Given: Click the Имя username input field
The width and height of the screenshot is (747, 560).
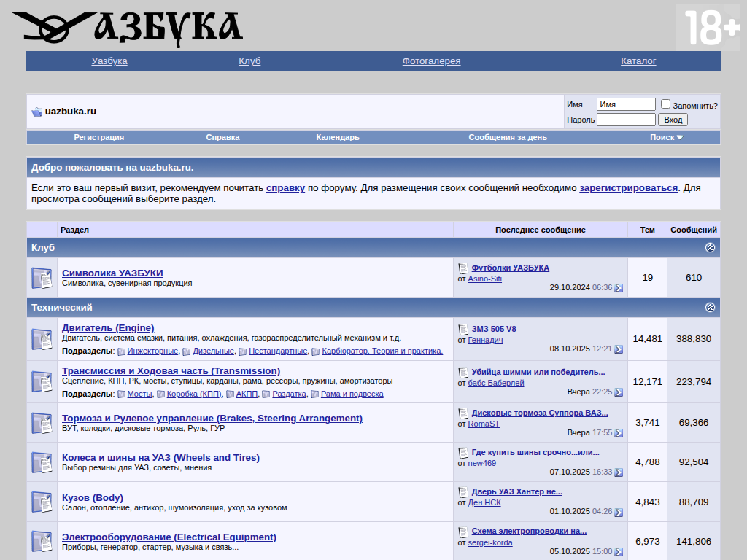Looking at the screenshot, I should (625, 104).
